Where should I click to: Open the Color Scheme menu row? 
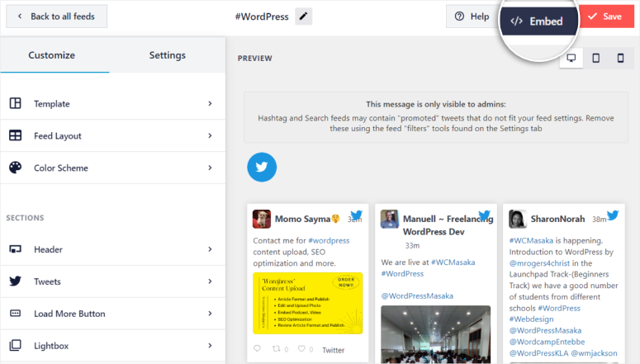(112, 168)
